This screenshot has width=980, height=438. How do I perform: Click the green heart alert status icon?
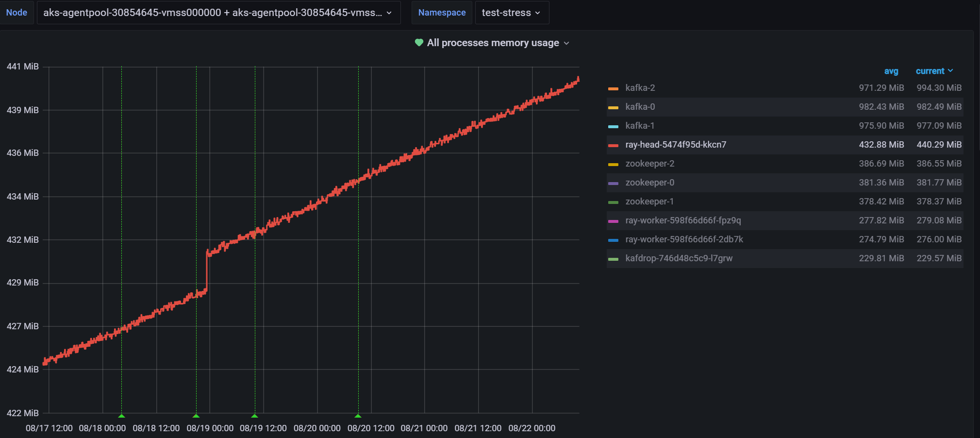(x=419, y=43)
